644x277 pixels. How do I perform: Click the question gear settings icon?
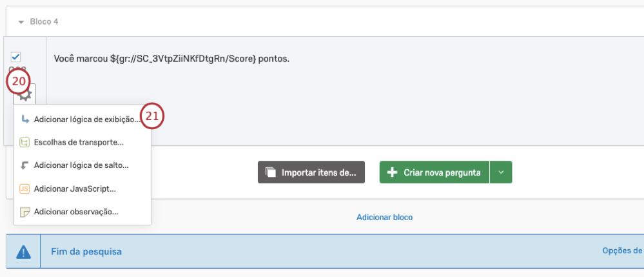pyautogui.click(x=26, y=94)
